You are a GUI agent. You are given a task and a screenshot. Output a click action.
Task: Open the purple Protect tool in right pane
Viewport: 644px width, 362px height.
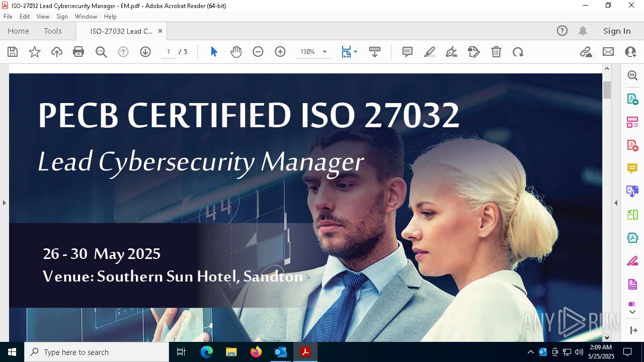(x=632, y=284)
